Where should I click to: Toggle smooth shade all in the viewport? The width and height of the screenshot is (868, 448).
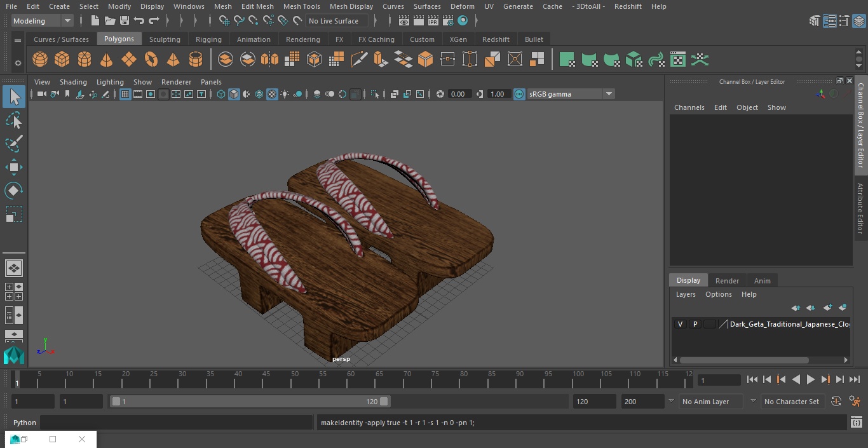coord(234,94)
